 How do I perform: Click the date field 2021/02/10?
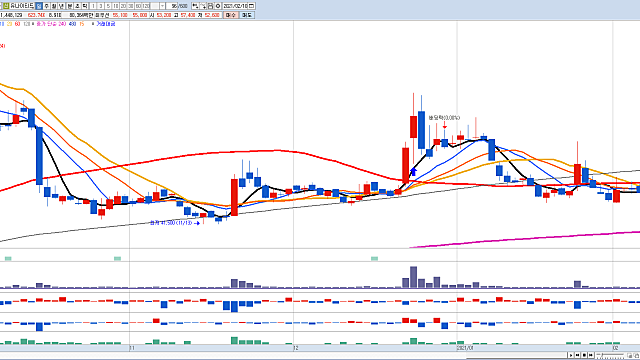coord(236,6)
